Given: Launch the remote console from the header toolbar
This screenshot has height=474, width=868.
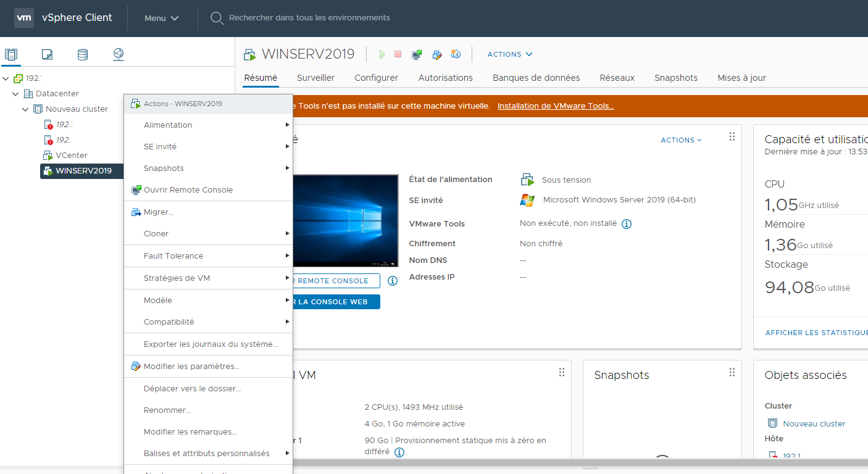Looking at the screenshot, I should [417, 54].
